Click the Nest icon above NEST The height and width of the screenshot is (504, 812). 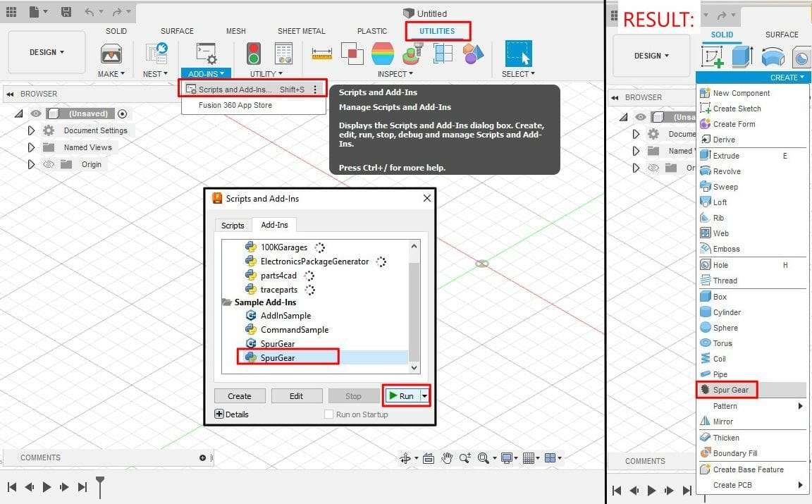[156, 54]
